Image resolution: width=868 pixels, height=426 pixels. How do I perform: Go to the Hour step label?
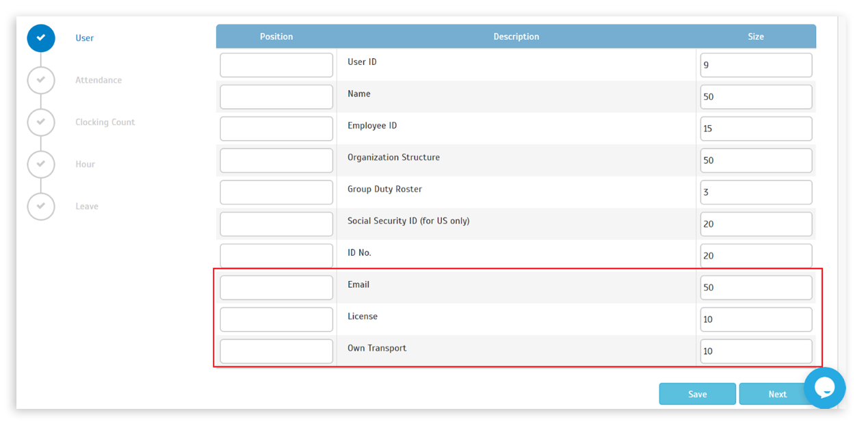pyautogui.click(x=86, y=164)
